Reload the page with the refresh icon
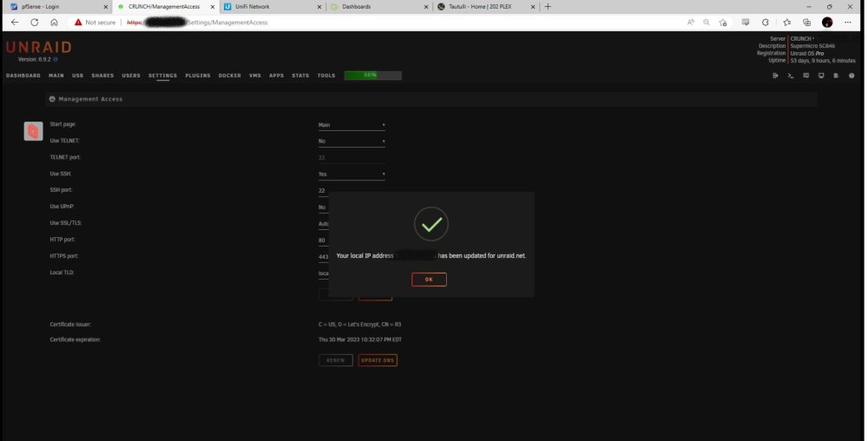This screenshot has height=441, width=868. point(35,22)
